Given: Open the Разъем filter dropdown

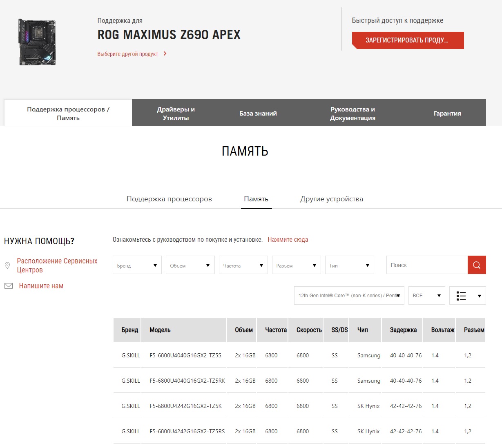Looking at the screenshot, I should (x=297, y=265).
